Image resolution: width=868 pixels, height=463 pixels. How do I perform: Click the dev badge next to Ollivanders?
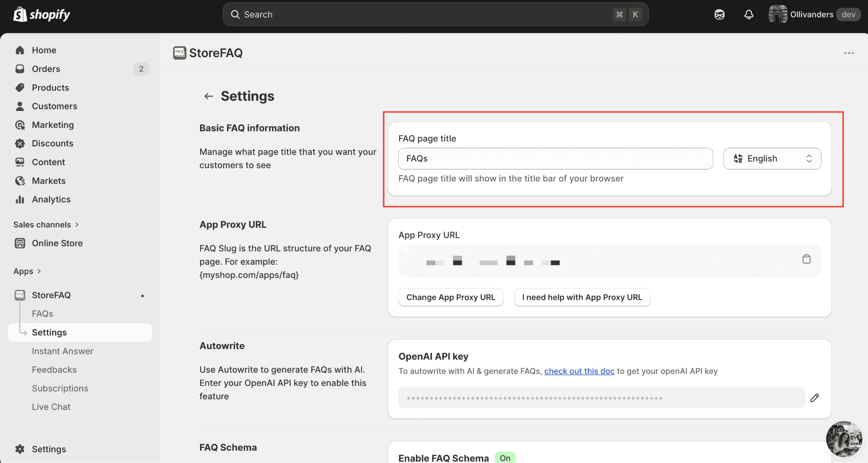click(x=849, y=14)
